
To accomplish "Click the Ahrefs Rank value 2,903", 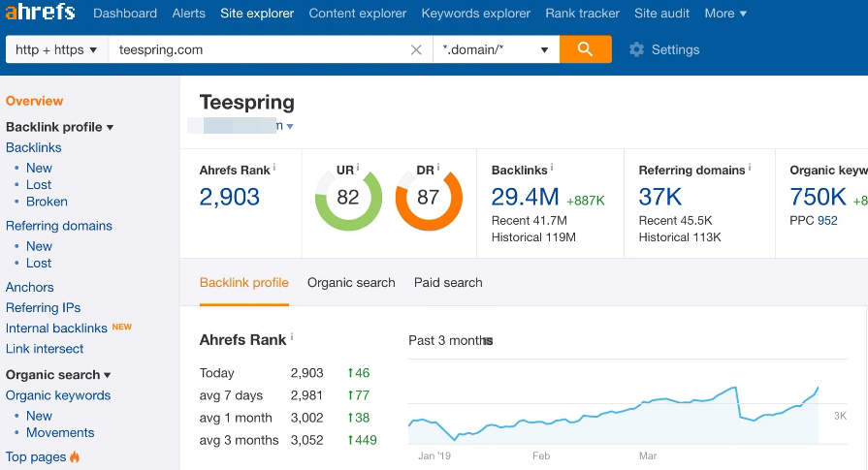I will click(229, 197).
